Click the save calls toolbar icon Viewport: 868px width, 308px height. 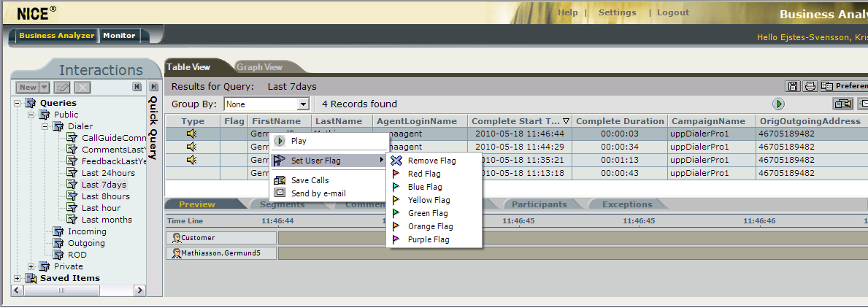[844, 104]
